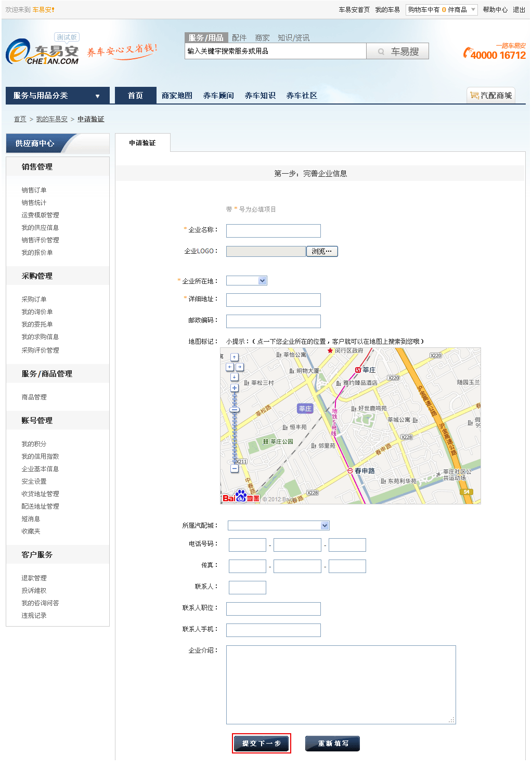Click the 详细地址 input field
This screenshot has height=780, width=532.
[x=274, y=300]
